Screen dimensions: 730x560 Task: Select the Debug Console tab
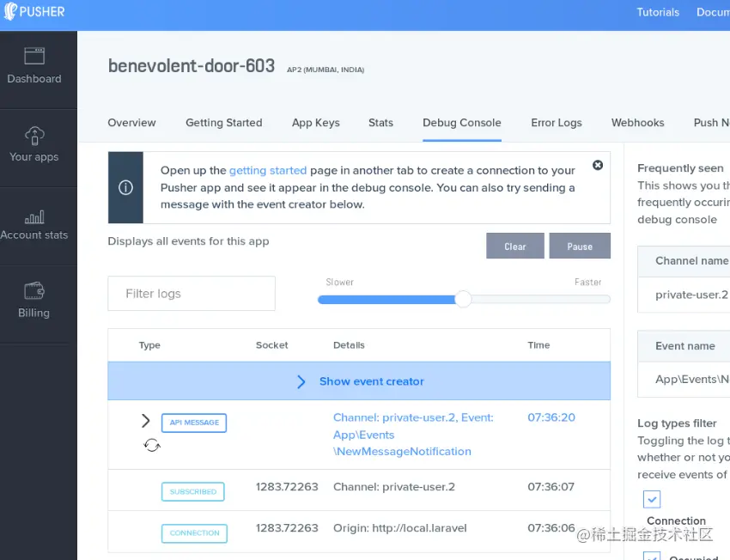(x=462, y=123)
